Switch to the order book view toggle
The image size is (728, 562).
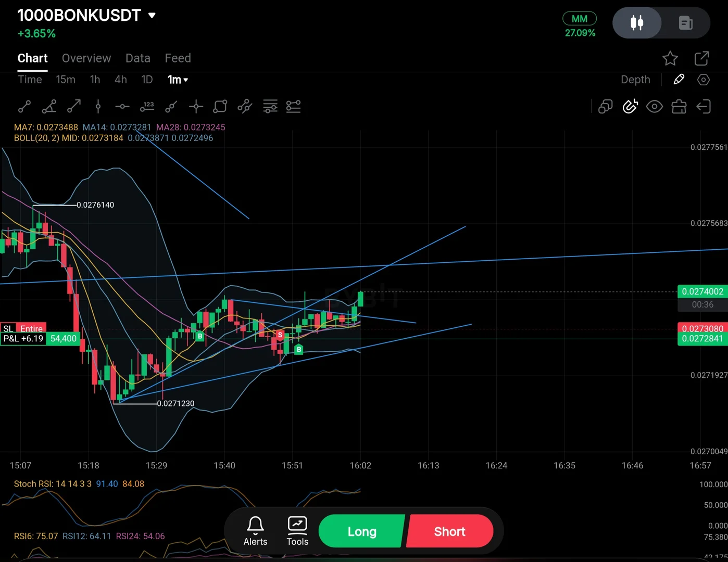686,23
